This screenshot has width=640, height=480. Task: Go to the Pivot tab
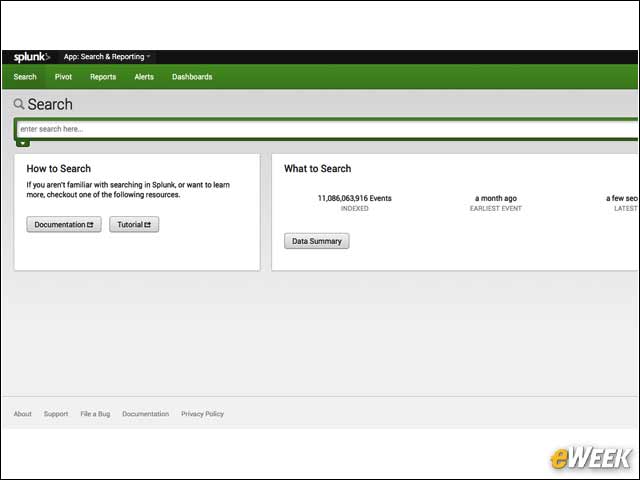point(63,77)
